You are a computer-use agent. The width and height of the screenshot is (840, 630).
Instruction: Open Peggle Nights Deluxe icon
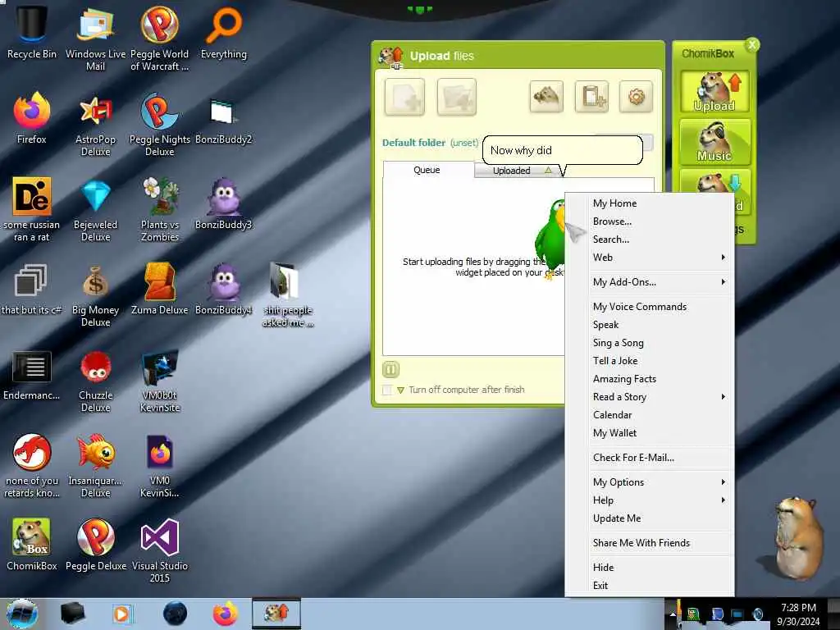[160, 125]
